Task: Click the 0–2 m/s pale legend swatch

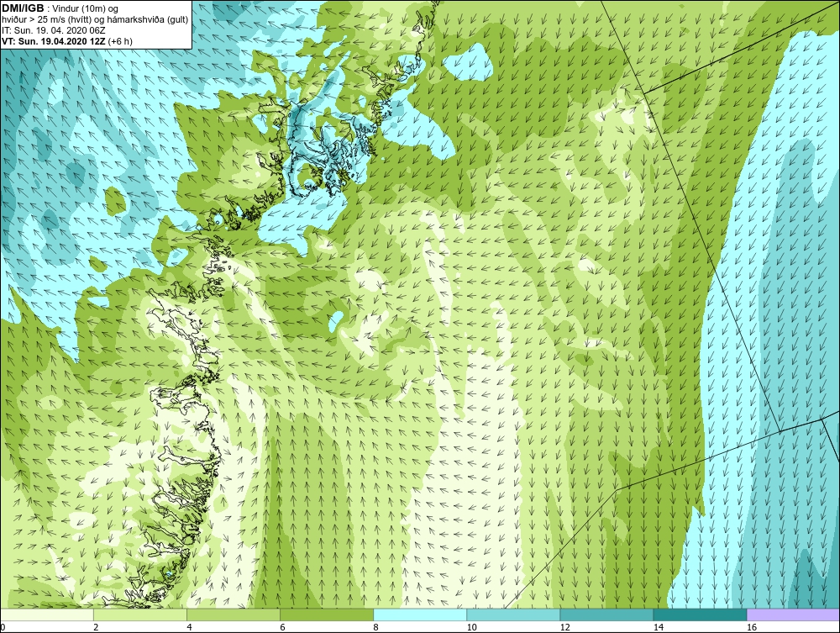Action: coord(47,615)
